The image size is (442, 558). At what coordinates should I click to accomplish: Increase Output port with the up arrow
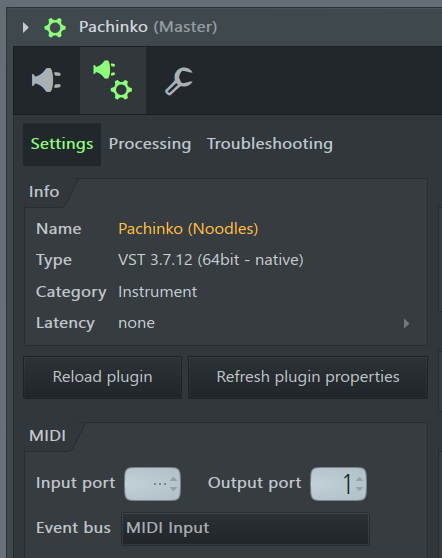[359, 479]
